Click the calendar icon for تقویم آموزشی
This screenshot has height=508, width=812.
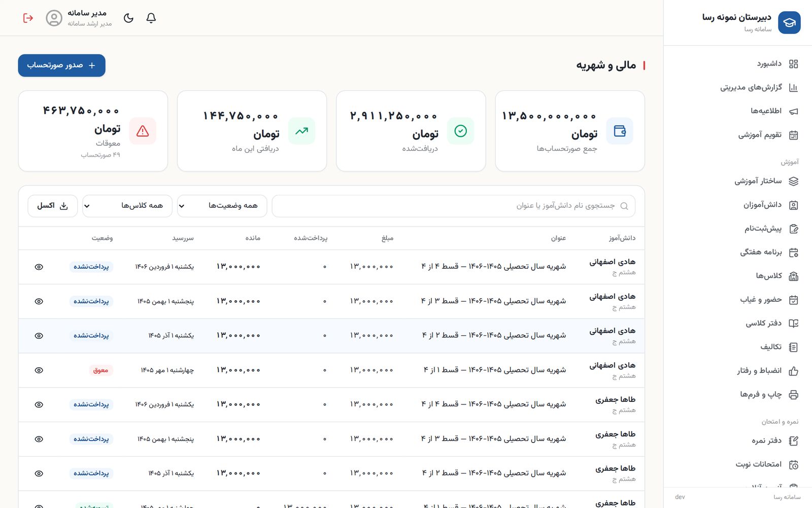point(794,135)
